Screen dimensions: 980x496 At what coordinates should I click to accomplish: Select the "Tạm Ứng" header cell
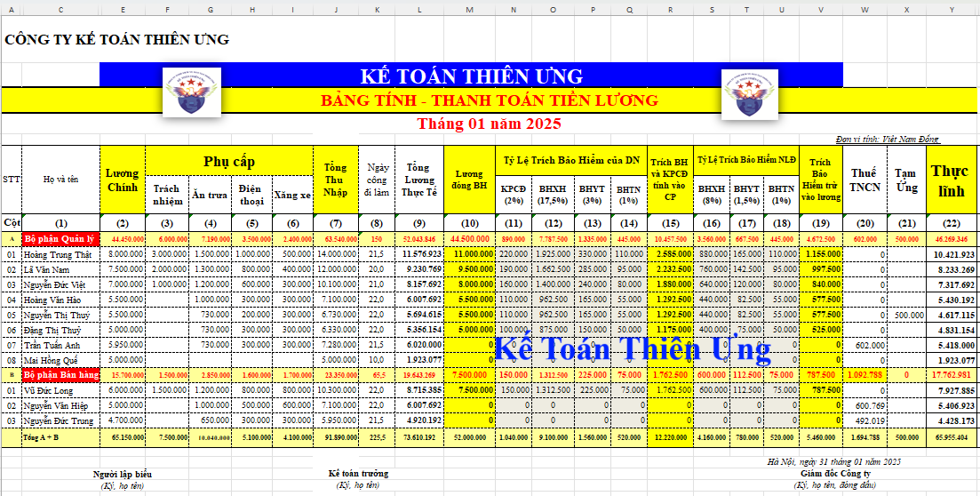tap(906, 180)
